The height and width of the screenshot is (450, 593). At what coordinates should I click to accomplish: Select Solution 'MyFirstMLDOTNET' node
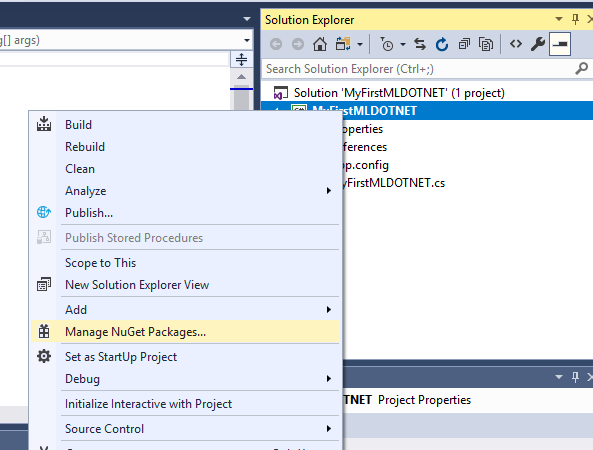(399, 93)
